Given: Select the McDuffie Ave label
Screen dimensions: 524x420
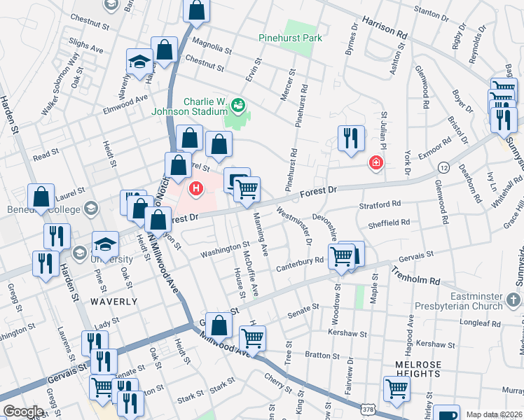Looking at the screenshot, I should point(251,273).
